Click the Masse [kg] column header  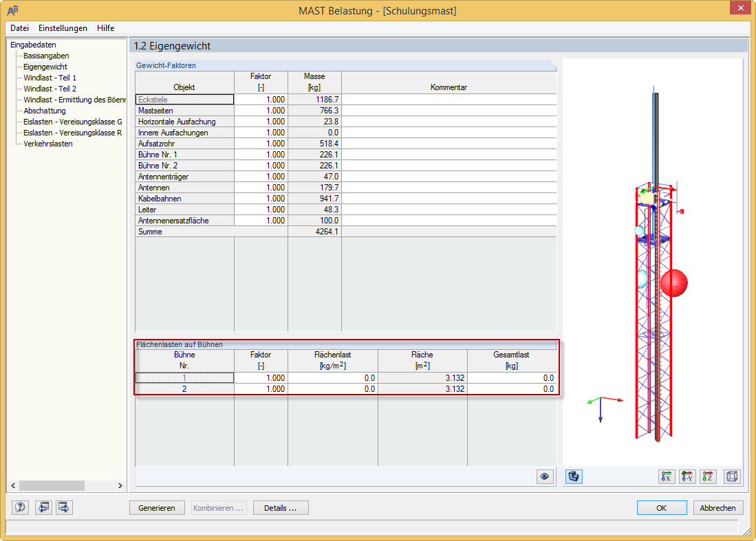tap(314, 82)
